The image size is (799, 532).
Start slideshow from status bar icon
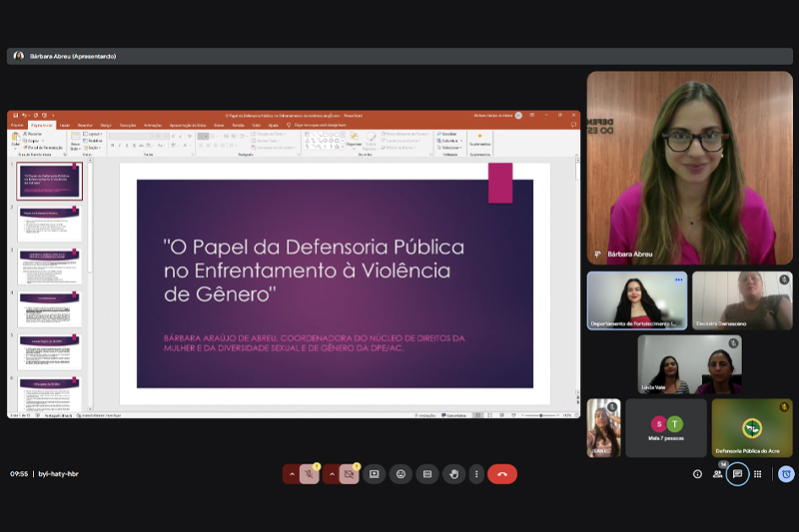[513, 415]
